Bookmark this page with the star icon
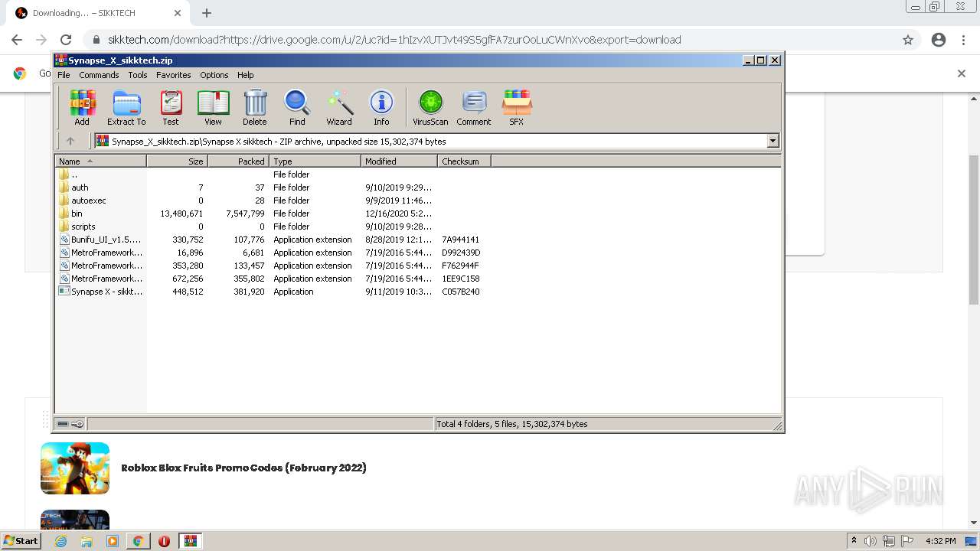Viewport: 980px width, 551px height. (x=908, y=40)
